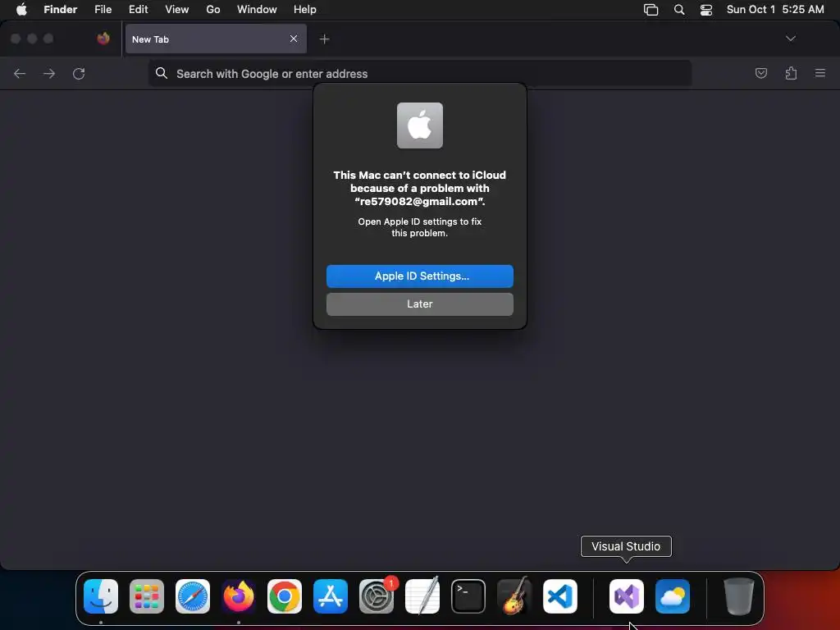This screenshot has width=840, height=630.
Task: Open TextEdit from the dock
Action: 422,596
